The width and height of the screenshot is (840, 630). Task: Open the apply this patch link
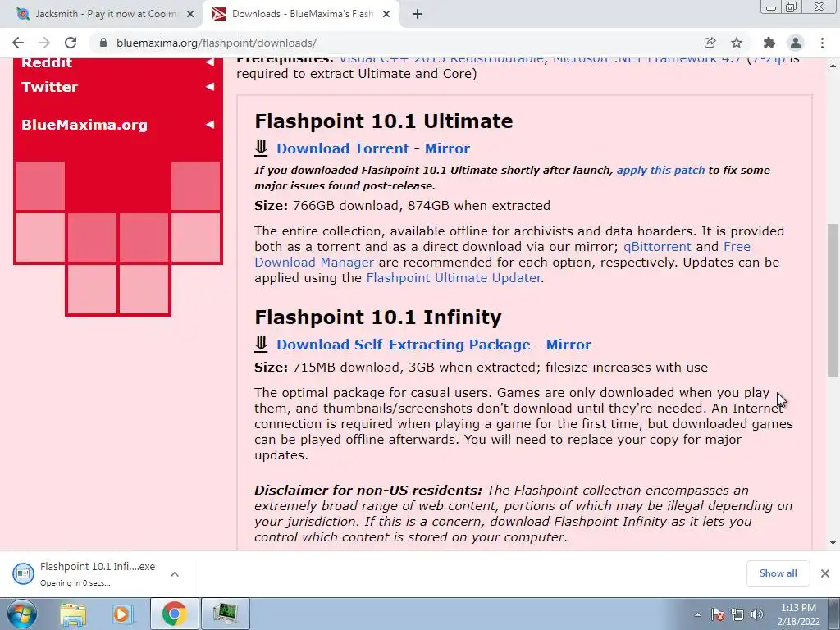660,171
